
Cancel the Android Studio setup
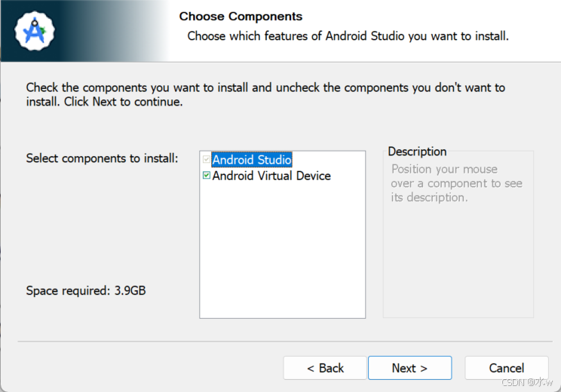[506, 368]
